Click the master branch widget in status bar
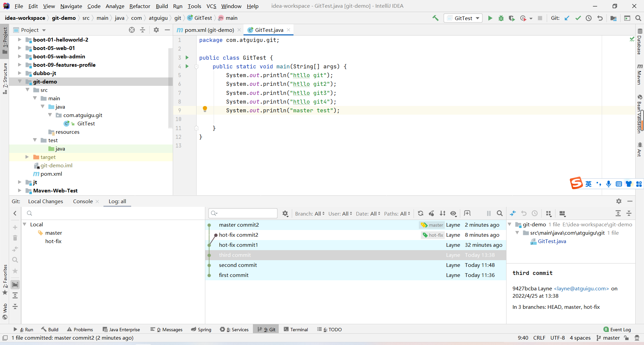Screen dimensions: 644x345 [608, 338]
